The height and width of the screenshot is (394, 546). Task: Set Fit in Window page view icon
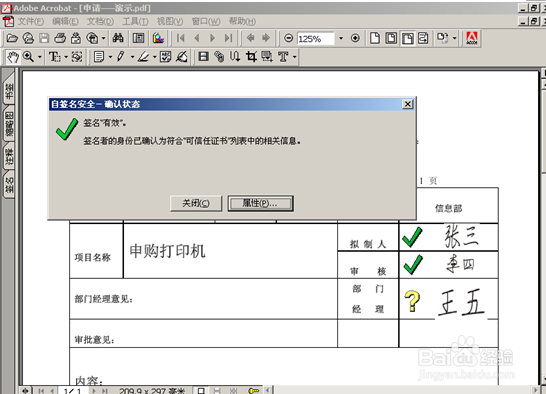(x=391, y=38)
